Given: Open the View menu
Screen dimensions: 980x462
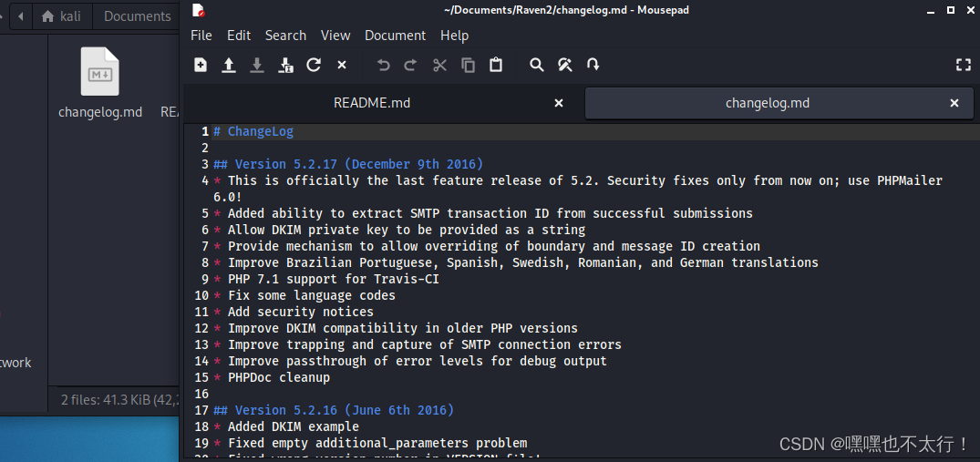Looking at the screenshot, I should (x=335, y=36).
